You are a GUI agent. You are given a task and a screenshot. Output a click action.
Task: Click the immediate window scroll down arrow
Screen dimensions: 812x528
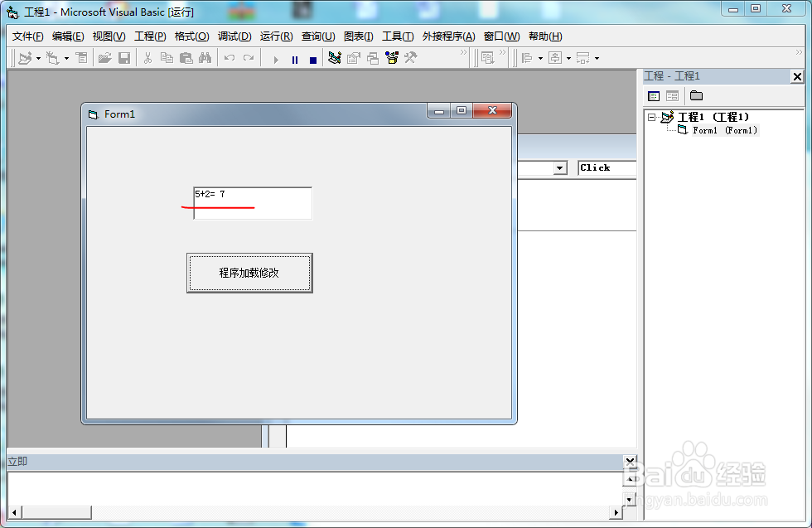pyautogui.click(x=629, y=500)
